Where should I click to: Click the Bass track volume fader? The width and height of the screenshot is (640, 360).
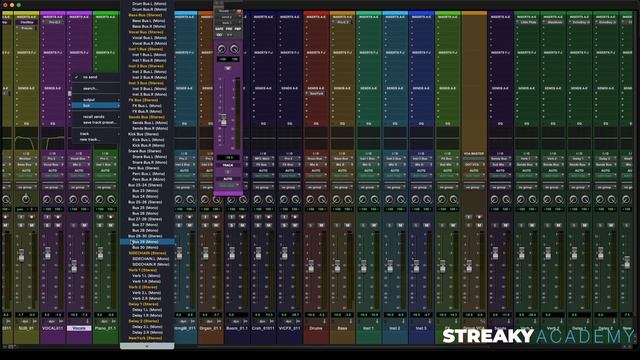tap(338, 267)
